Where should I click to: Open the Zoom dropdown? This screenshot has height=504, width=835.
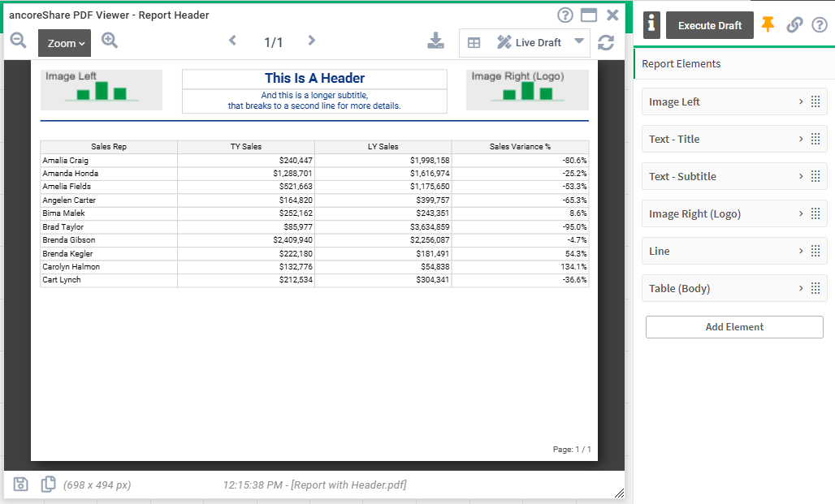tap(64, 42)
